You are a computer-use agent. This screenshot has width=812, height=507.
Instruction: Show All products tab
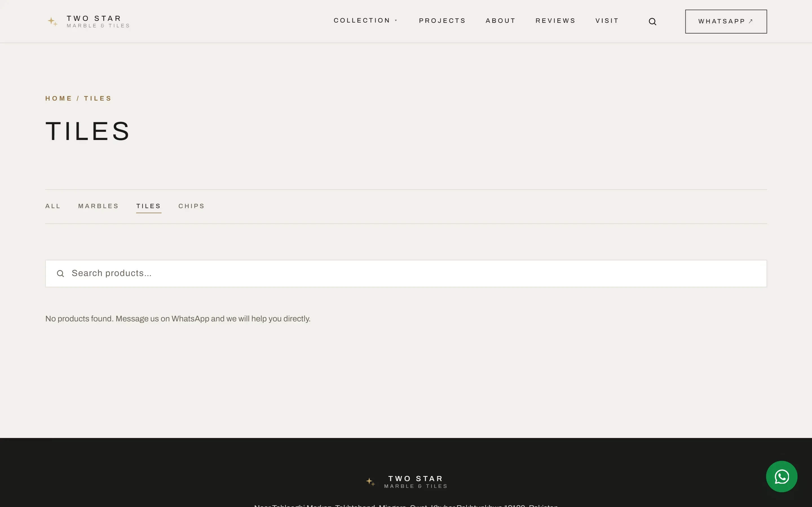point(53,206)
